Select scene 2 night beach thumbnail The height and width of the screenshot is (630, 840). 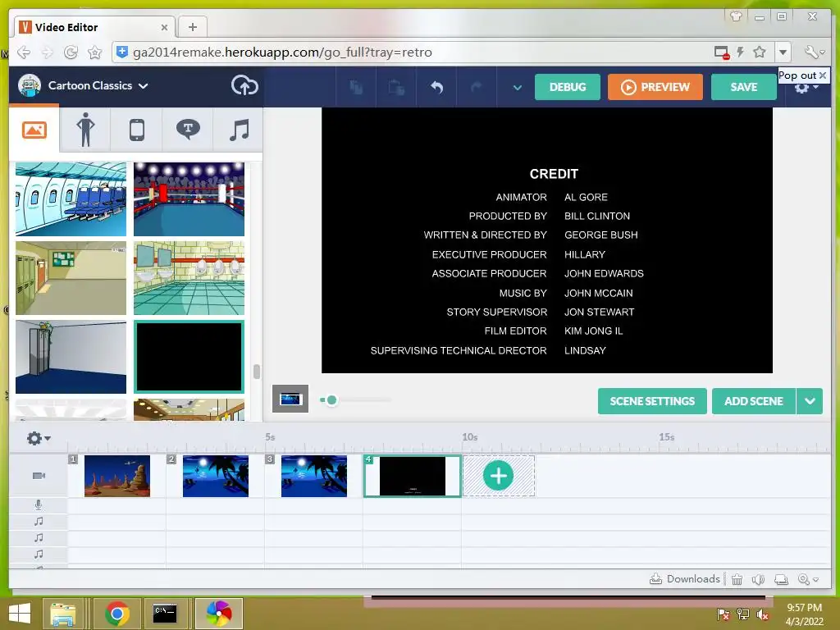coord(216,476)
